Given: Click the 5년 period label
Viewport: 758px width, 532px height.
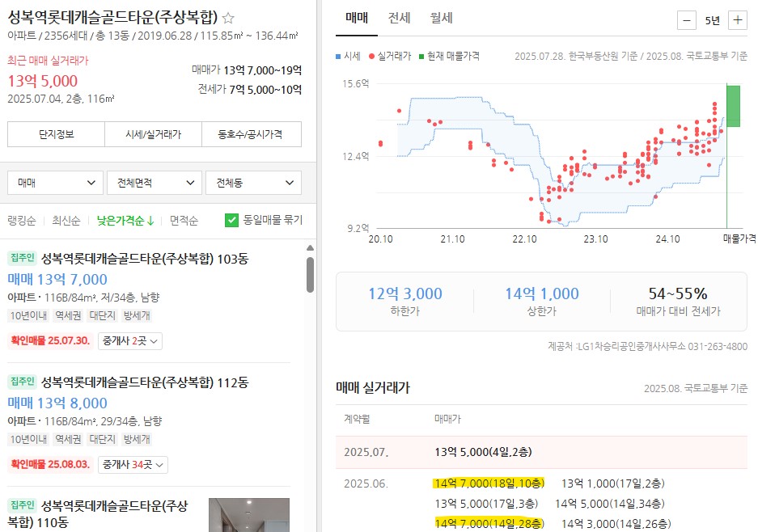Looking at the screenshot, I should [712, 21].
